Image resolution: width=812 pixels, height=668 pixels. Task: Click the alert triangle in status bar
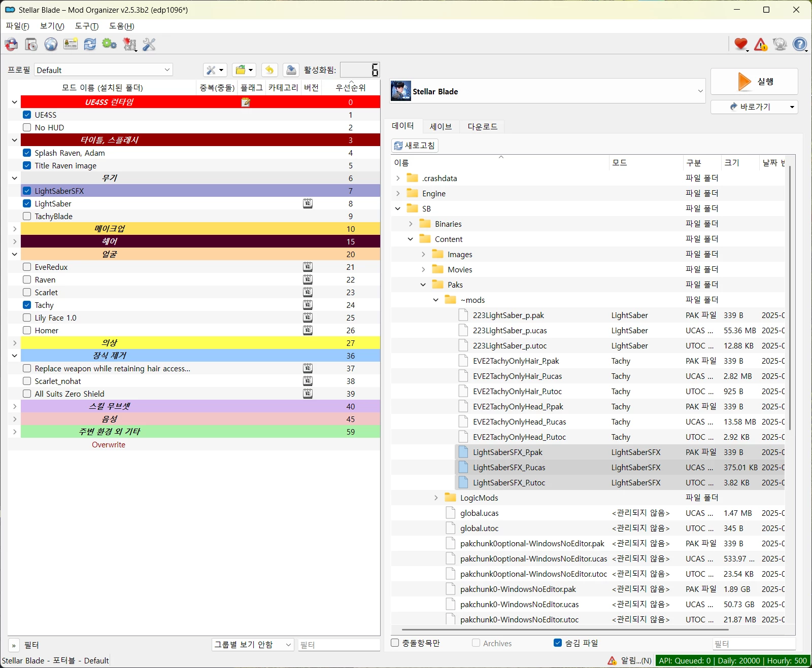[612, 660]
